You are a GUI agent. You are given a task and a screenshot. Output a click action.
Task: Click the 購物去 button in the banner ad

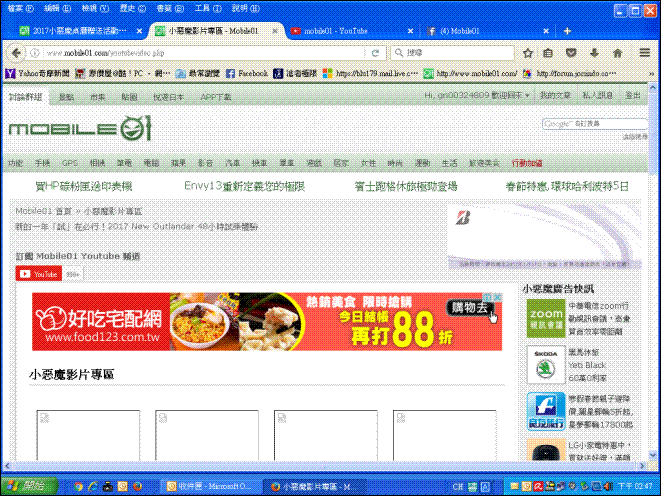click(470, 308)
